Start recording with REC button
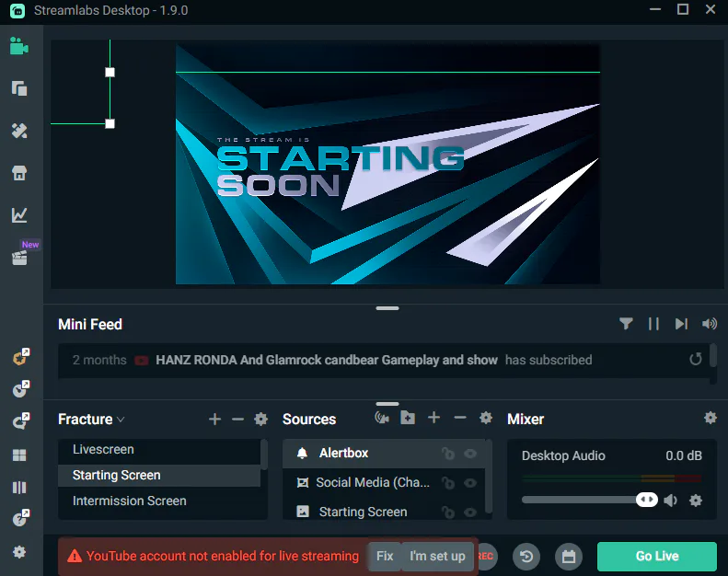The width and height of the screenshot is (728, 576). (x=486, y=556)
